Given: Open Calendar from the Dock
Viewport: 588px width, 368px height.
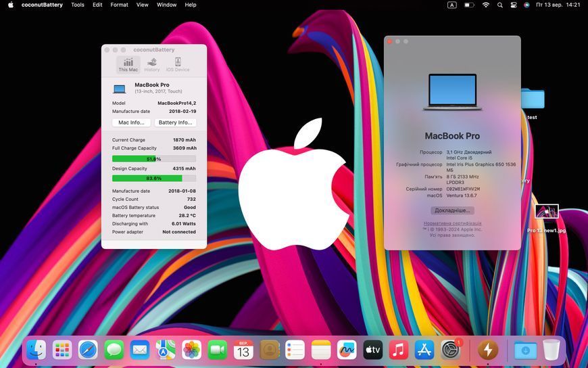Looking at the screenshot, I should pos(243,350).
